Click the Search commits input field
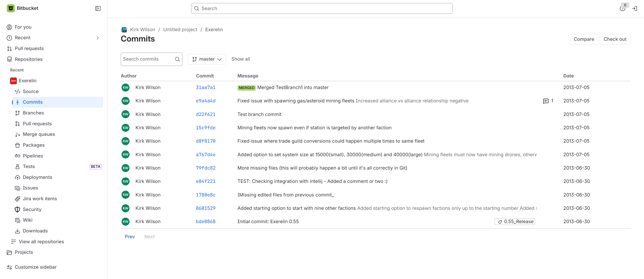The width and height of the screenshot is (644, 279). [x=151, y=59]
